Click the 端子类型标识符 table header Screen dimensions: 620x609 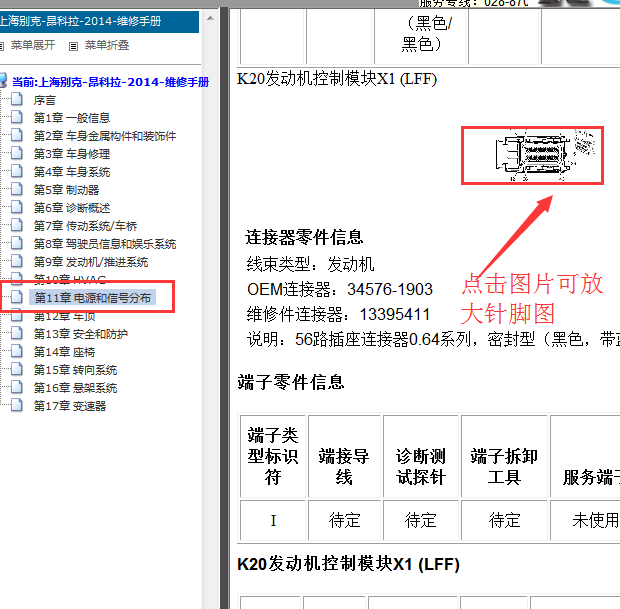pos(273,456)
